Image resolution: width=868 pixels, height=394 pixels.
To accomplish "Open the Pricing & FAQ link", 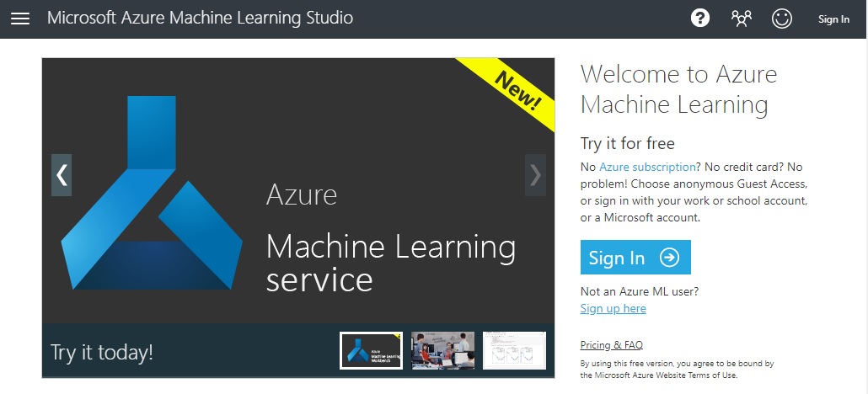I will click(x=612, y=345).
